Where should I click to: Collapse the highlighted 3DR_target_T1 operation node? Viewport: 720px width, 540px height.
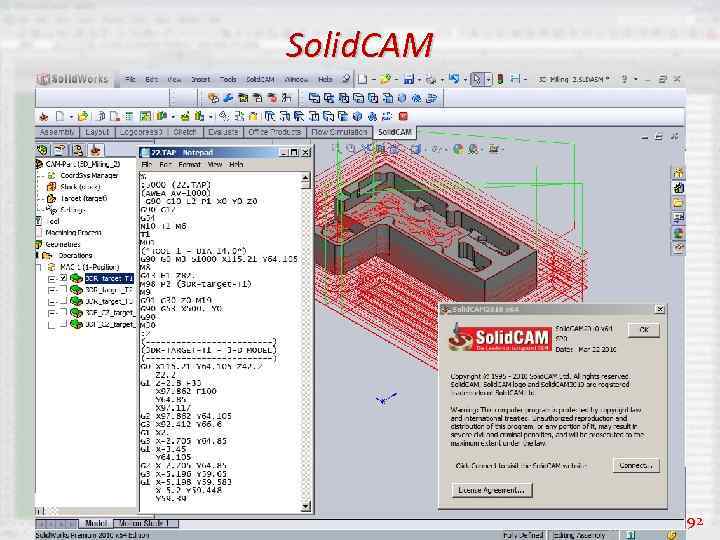[52, 279]
